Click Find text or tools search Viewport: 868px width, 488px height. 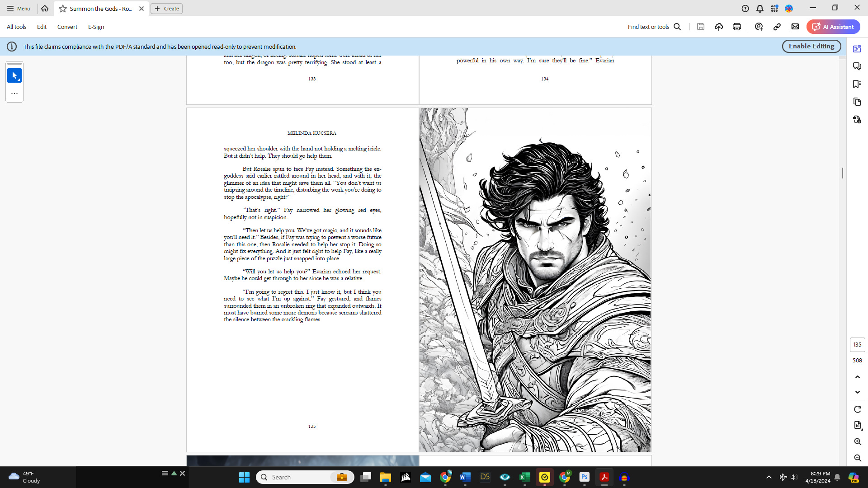tap(654, 27)
